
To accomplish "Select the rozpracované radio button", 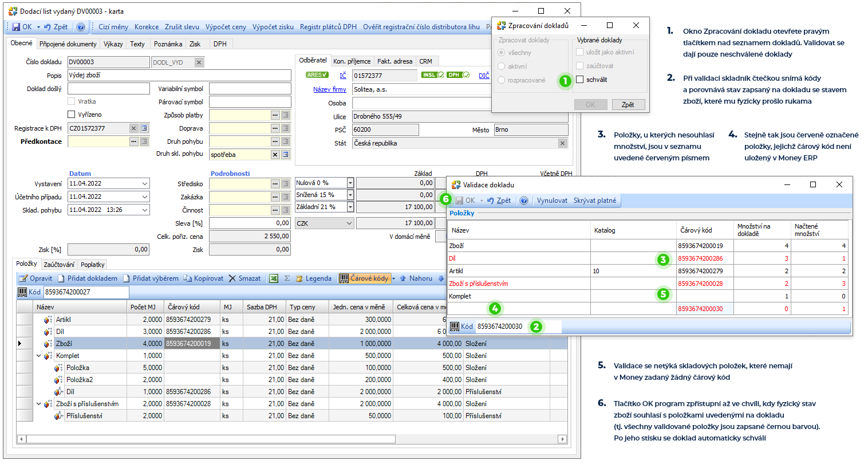I will (x=502, y=80).
